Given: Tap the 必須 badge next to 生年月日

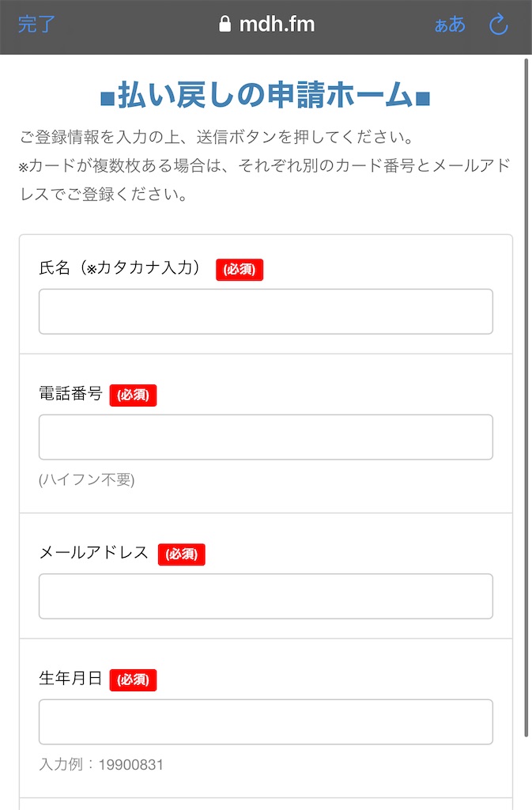Looking at the screenshot, I should click(133, 679).
